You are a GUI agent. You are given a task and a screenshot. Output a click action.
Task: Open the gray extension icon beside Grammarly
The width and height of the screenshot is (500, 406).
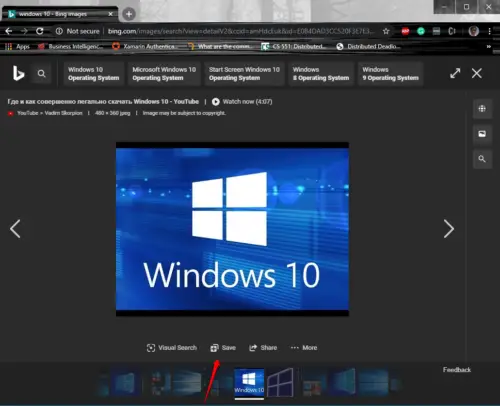(x=436, y=31)
